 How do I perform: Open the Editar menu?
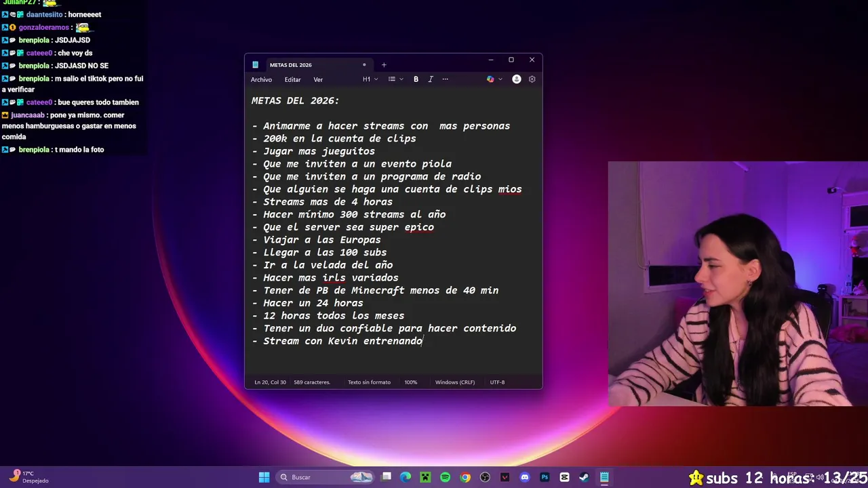(292, 79)
